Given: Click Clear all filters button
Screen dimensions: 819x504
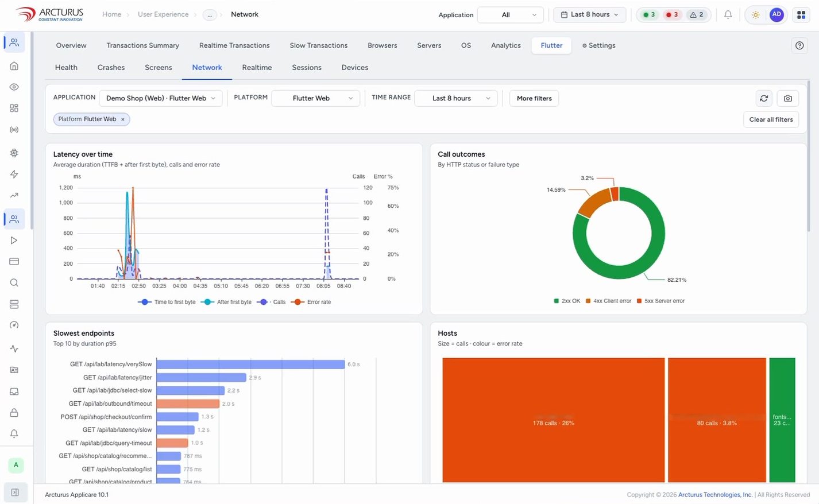Looking at the screenshot, I should 771,119.
